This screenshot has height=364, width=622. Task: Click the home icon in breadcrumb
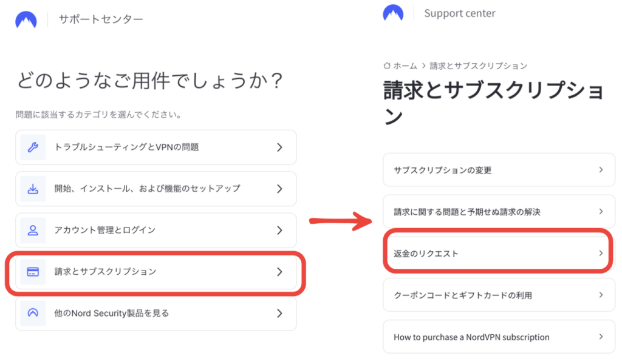pos(387,66)
